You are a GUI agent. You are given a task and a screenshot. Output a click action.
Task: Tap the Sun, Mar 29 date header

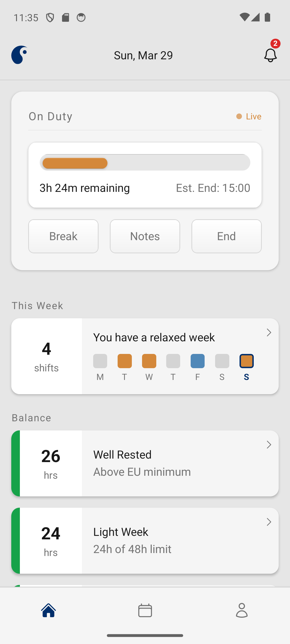pos(143,55)
